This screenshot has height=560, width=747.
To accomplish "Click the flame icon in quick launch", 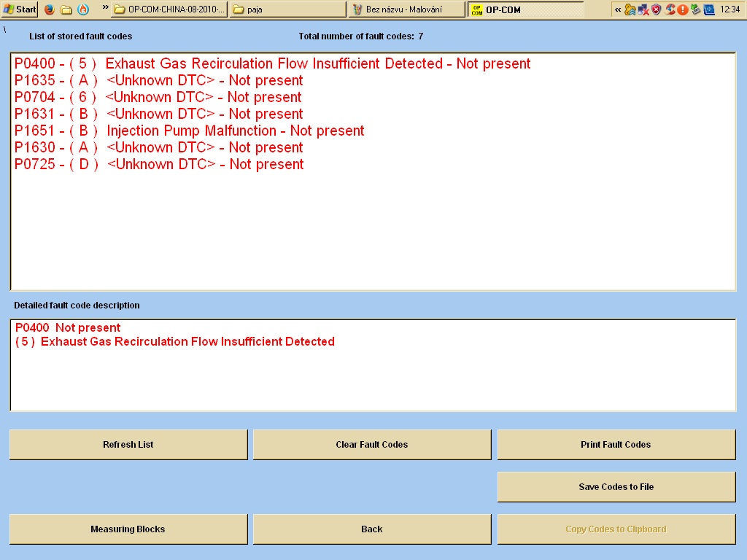I will tap(83, 9).
